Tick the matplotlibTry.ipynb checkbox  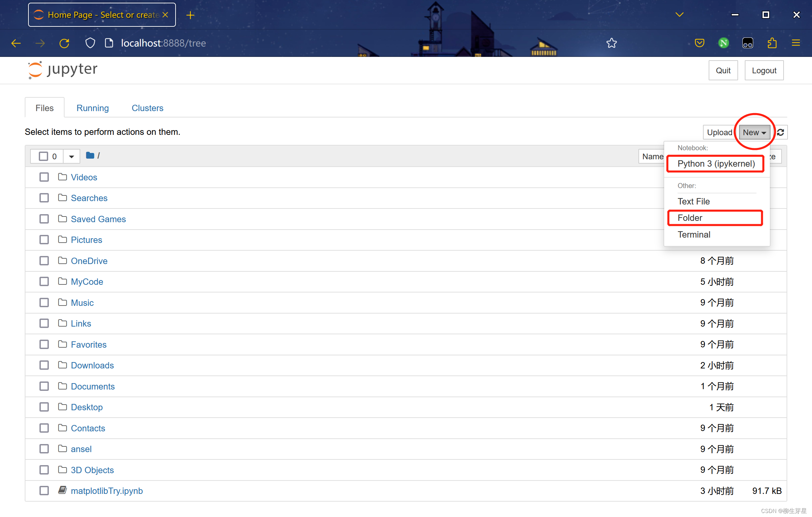coord(44,490)
